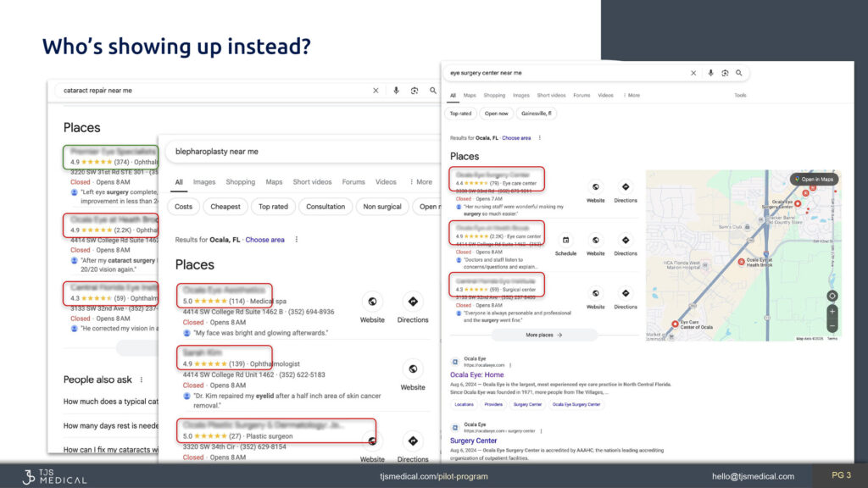
Task: Get Directions for the Plastic surgeon listing
Action: pyautogui.click(x=413, y=441)
